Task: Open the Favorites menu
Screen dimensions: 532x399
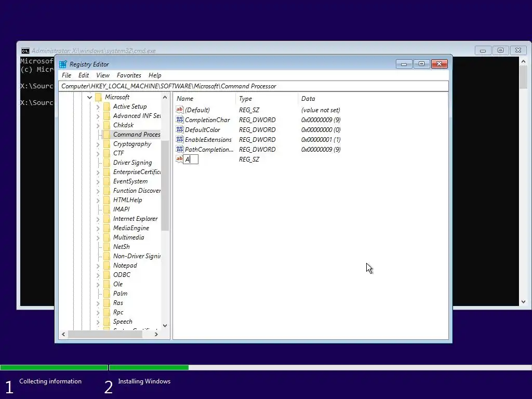Action: click(129, 75)
